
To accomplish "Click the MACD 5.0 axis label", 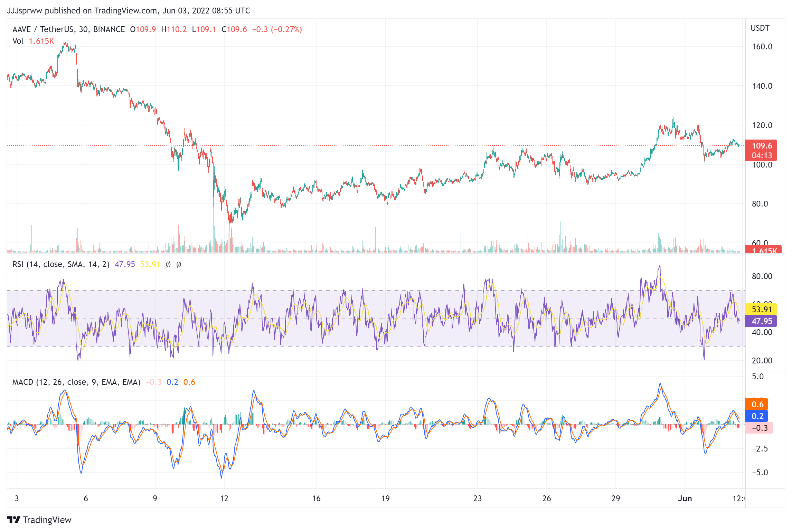I will coord(758,377).
